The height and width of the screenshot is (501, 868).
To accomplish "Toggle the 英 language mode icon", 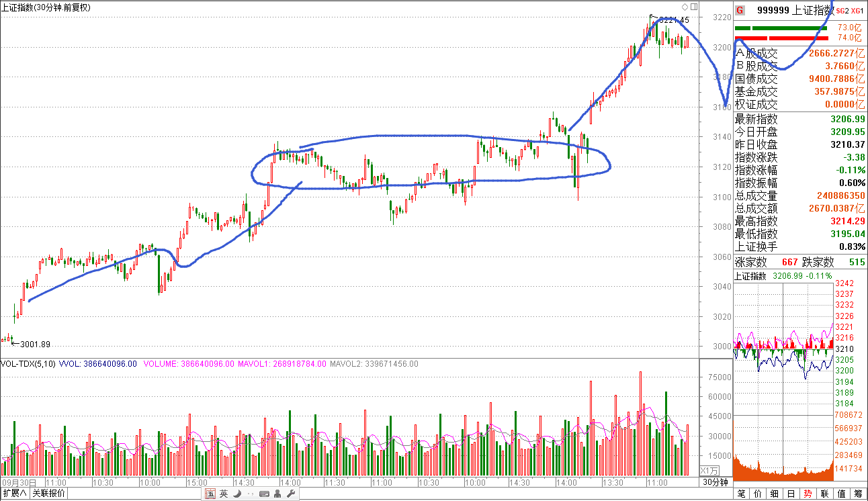I will point(224,494).
